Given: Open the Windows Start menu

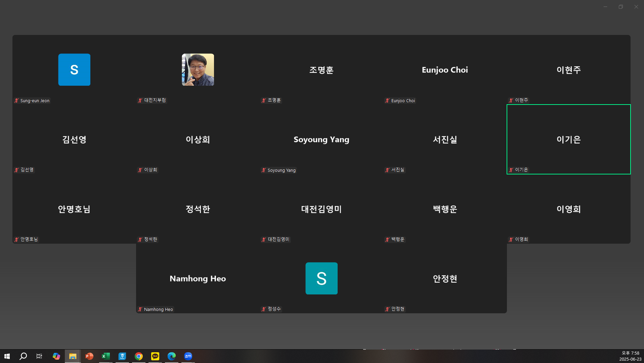Looking at the screenshot, I should tap(7, 356).
